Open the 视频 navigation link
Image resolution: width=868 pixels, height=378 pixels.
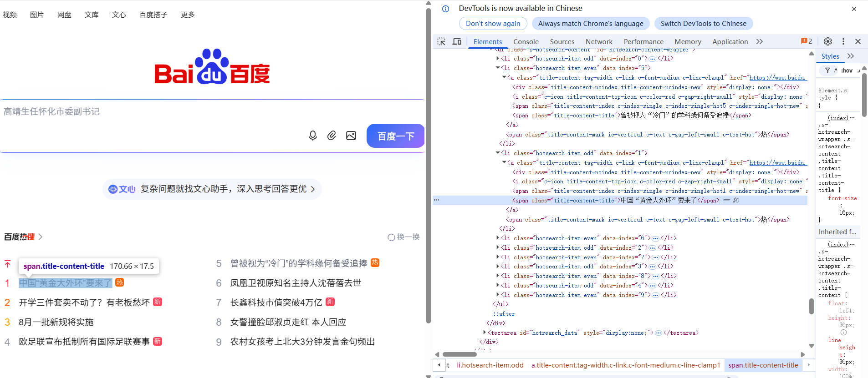tap(10, 15)
